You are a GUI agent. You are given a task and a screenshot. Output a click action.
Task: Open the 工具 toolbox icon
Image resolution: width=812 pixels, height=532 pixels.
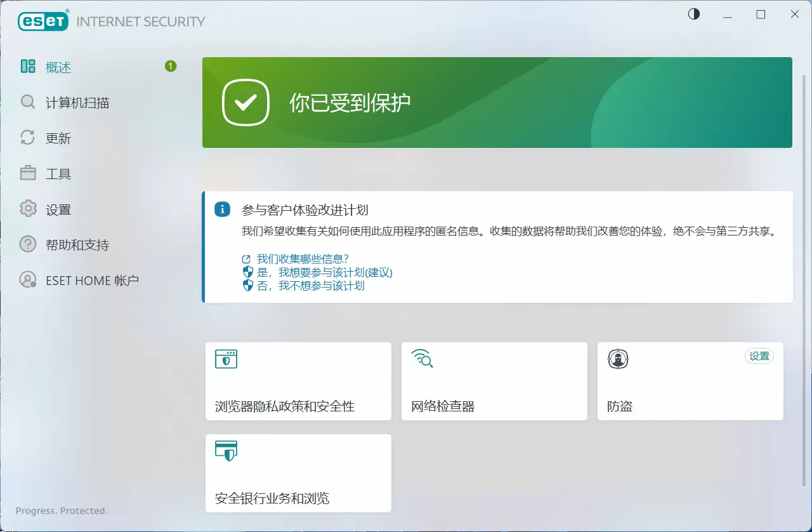(28, 173)
